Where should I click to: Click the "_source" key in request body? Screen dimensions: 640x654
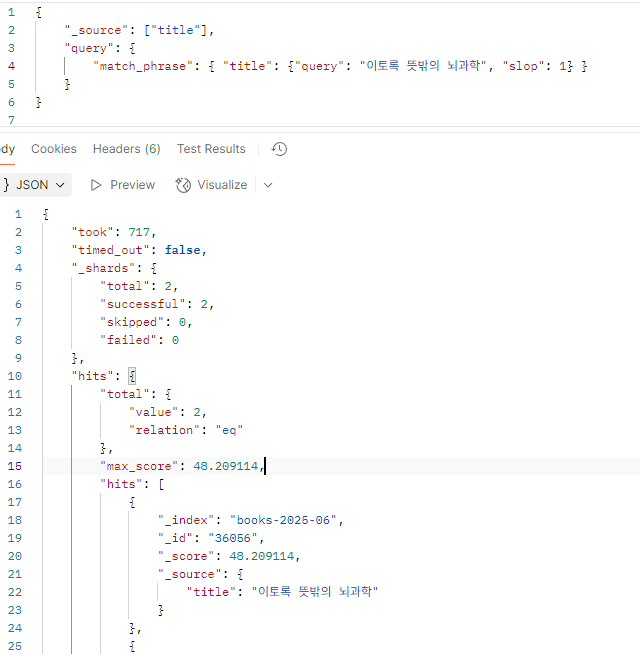[96, 30]
